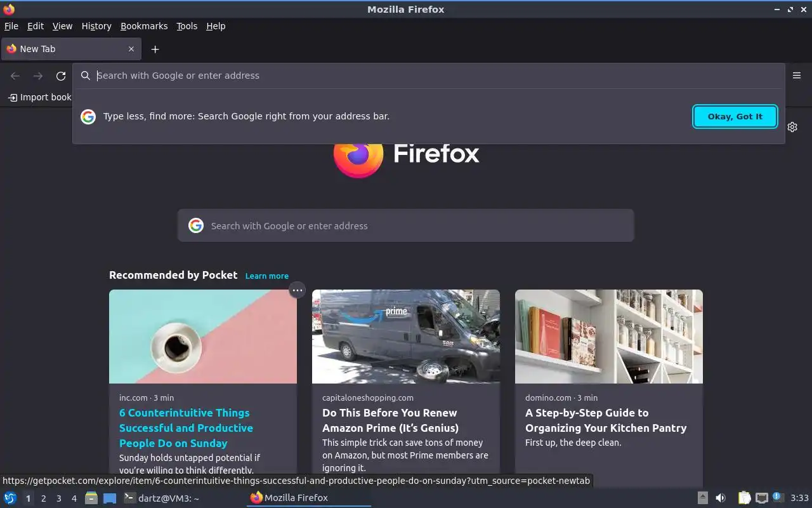This screenshot has height=508, width=812.
Task: Click the Import bookmarks toolbar item
Action: click(39, 97)
